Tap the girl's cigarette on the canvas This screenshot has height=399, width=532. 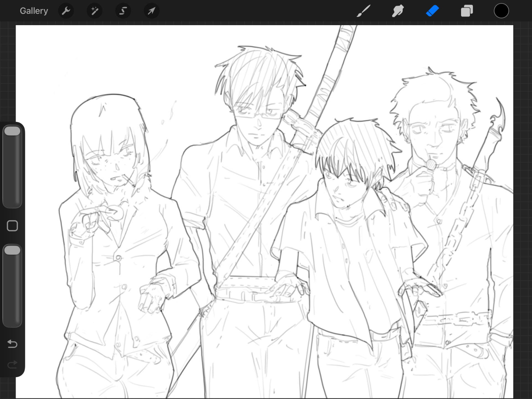pos(128,180)
